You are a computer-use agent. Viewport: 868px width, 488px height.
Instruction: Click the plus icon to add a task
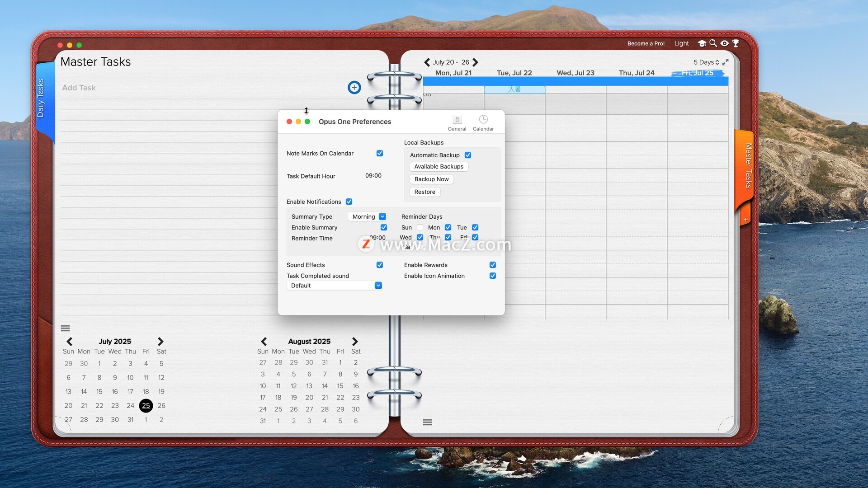pos(354,88)
